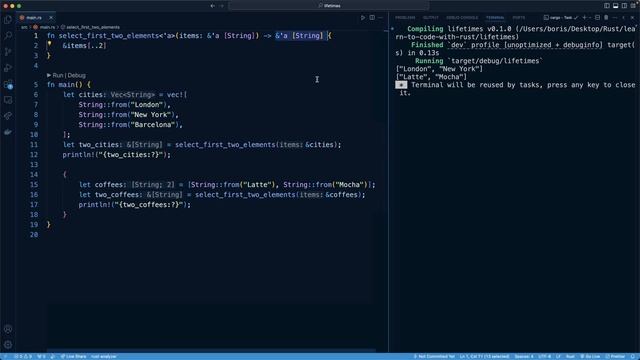
Task: Click Go Live in status bar
Action: click(x=590, y=357)
